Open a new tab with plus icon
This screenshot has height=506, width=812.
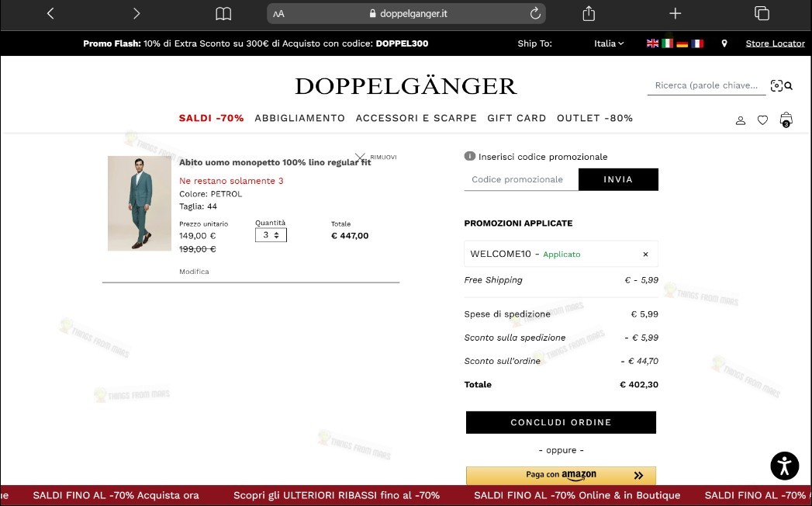coord(676,13)
